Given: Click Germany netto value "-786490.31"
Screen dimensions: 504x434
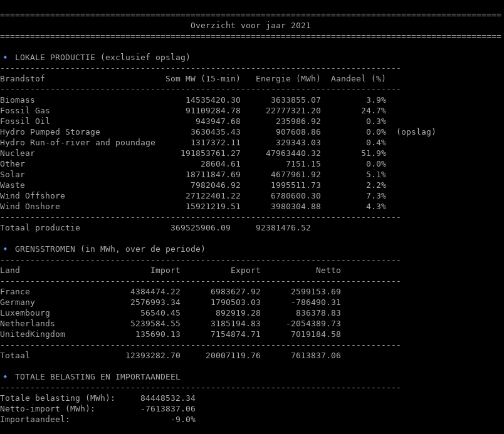Looking at the screenshot, I should point(316,302).
